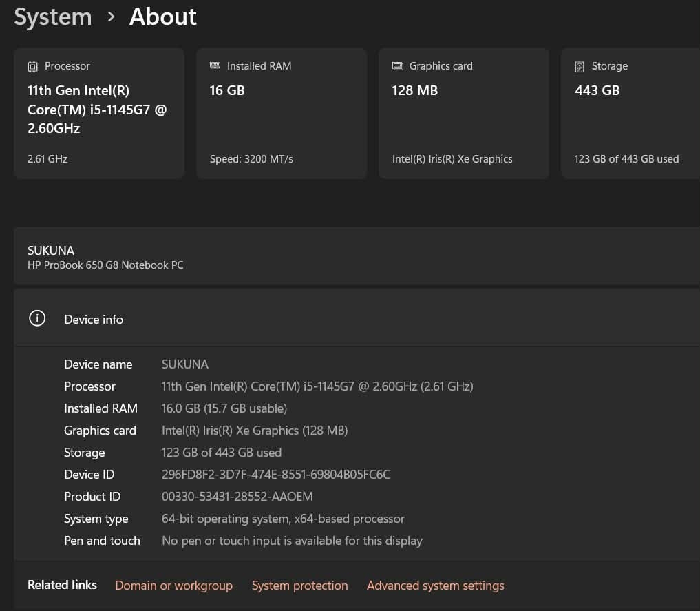Open the Graphics card 128 MB card
The height and width of the screenshot is (611, 700).
point(464,114)
